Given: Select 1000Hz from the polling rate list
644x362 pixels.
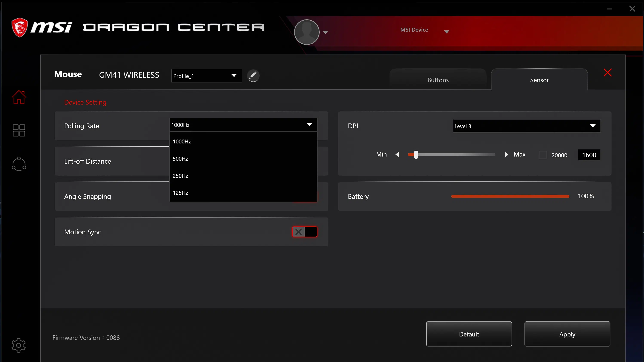Looking at the screenshot, I should pyautogui.click(x=243, y=141).
